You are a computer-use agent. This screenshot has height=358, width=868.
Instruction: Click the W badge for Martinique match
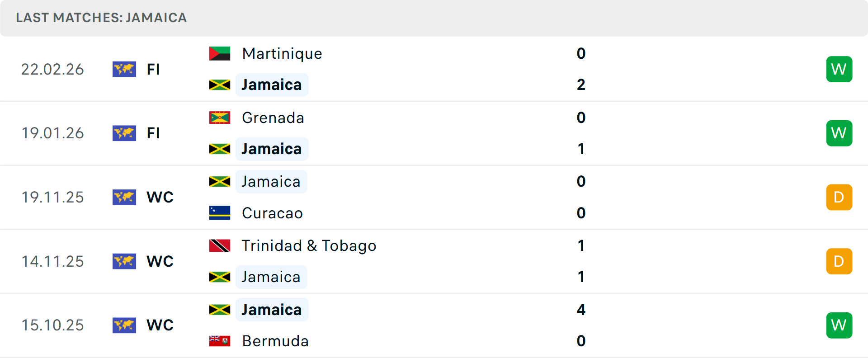pos(839,69)
